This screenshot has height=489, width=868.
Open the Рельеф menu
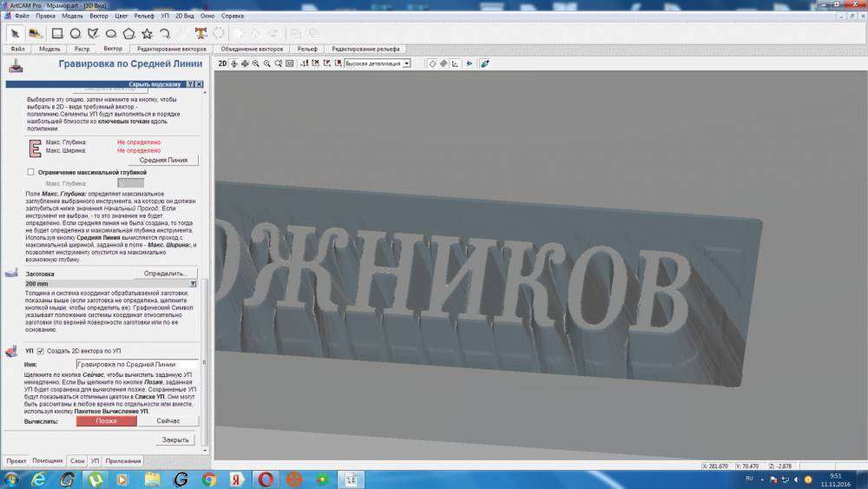point(144,17)
